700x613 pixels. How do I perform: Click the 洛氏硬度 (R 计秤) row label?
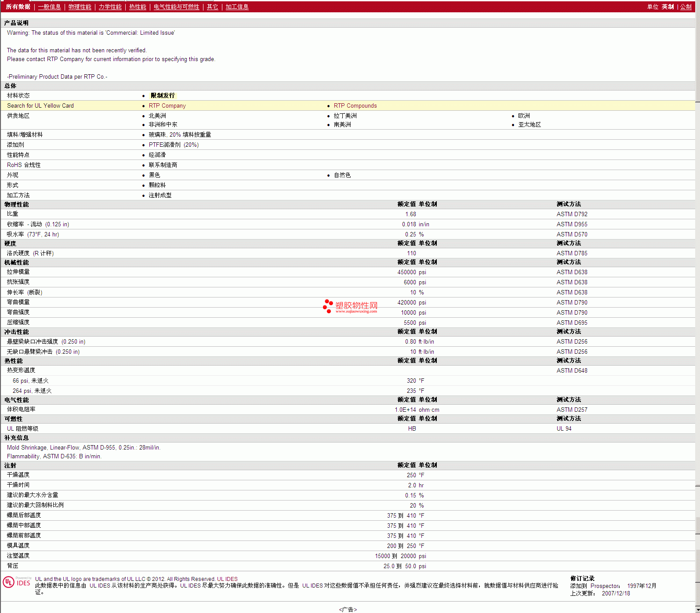pos(30,253)
